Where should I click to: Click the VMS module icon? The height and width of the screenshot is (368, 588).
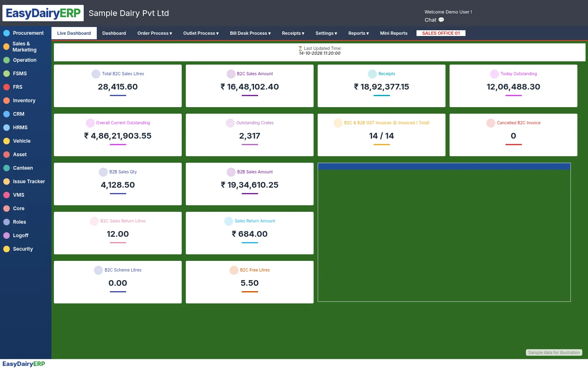(7, 195)
